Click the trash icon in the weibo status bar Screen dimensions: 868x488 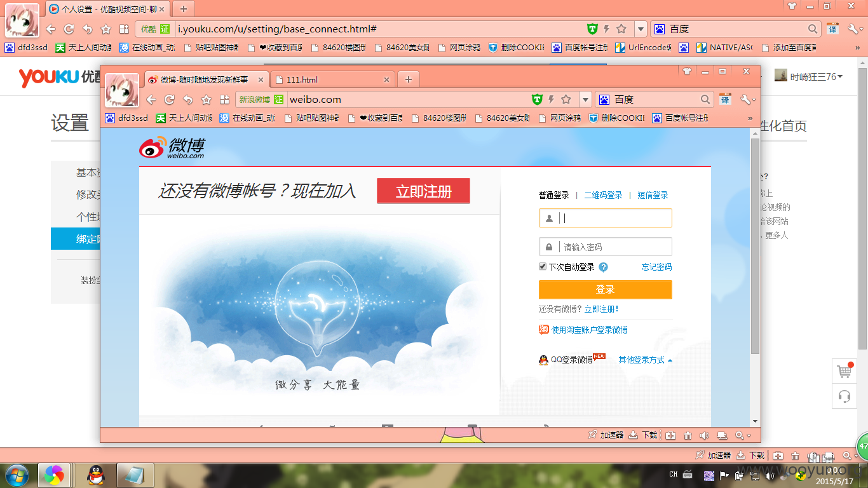(688, 435)
